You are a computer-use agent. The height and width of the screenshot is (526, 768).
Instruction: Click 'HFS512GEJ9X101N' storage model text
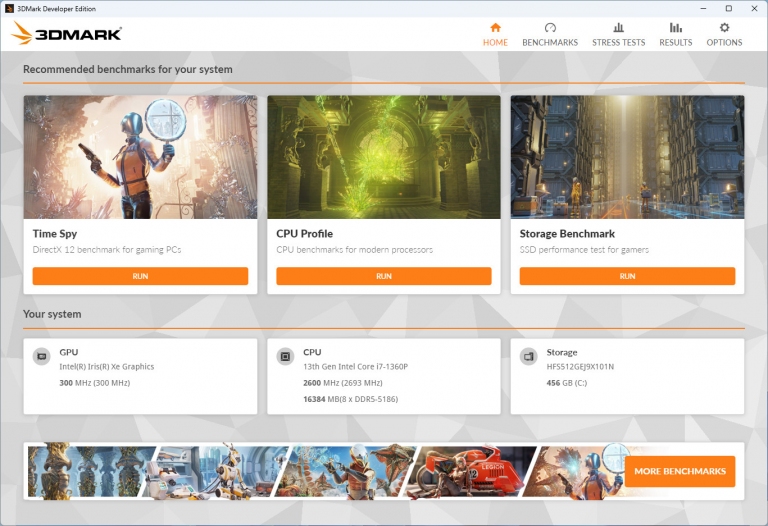tap(580, 366)
